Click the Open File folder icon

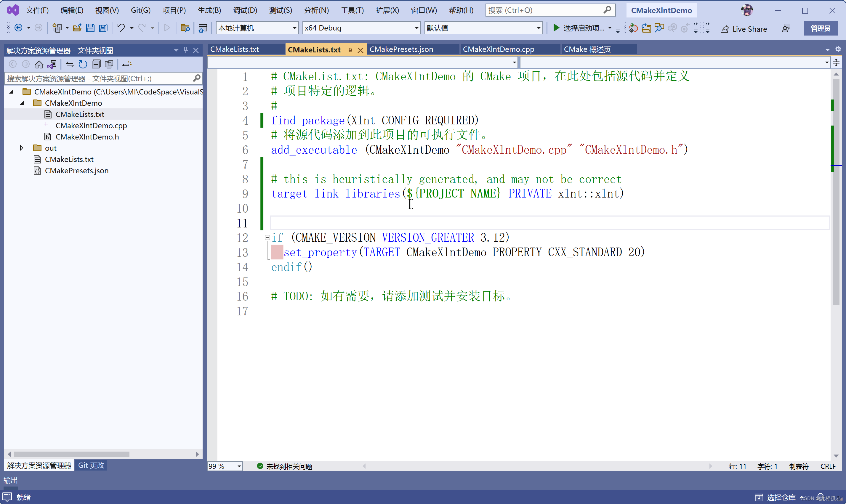[x=77, y=28]
